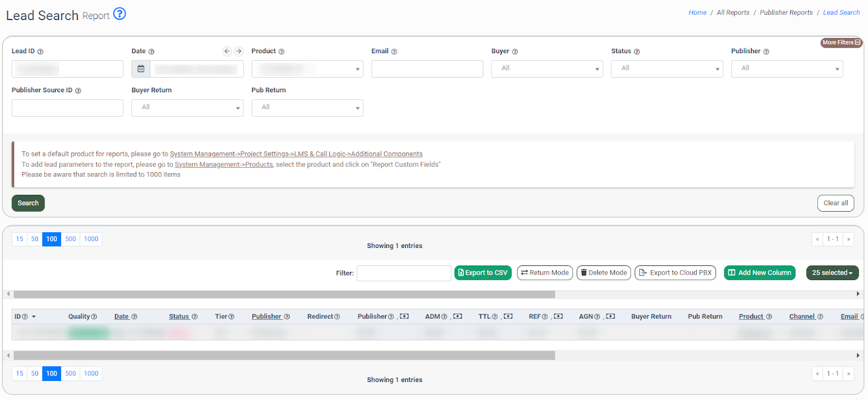
Task: Click the sum icon next to ADM column
Action: pyautogui.click(x=457, y=316)
